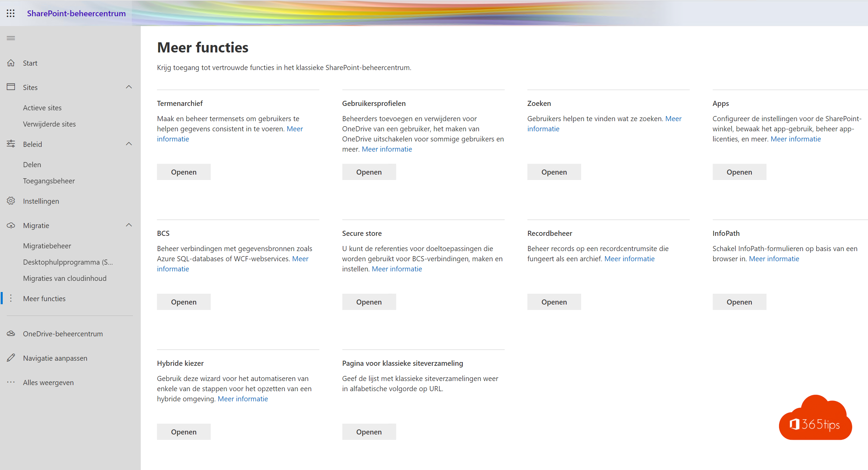The height and width of the screenshot is (470, 868).
Task: Click the Migratie cloud upload icon
Action: pos(11,225)
